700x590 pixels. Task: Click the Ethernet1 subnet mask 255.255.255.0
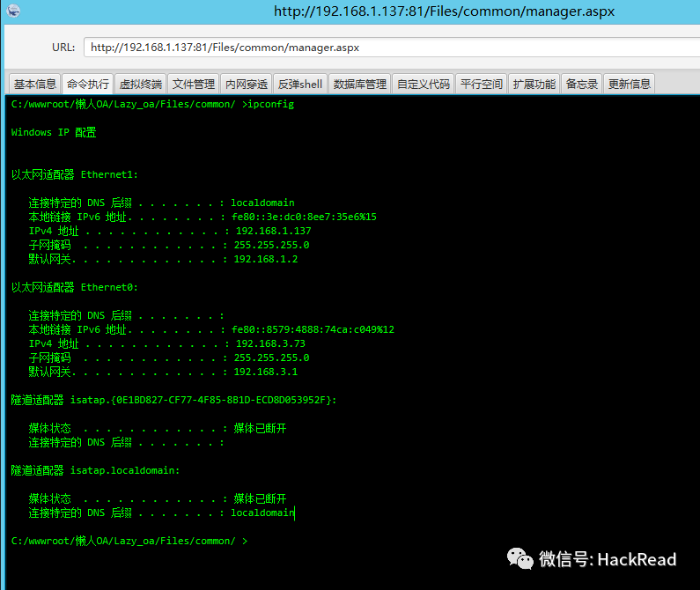pos(271,245)
